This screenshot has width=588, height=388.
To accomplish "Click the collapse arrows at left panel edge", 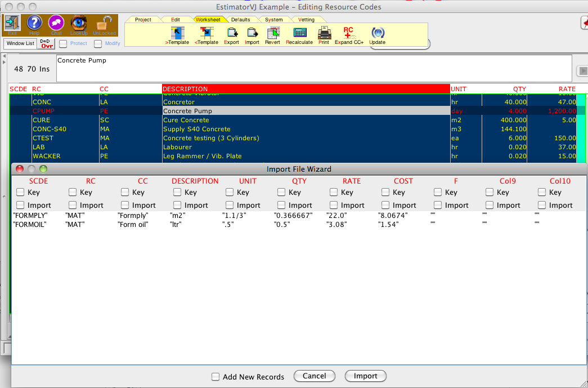I will pyautogui.click(x=4, y=59).
